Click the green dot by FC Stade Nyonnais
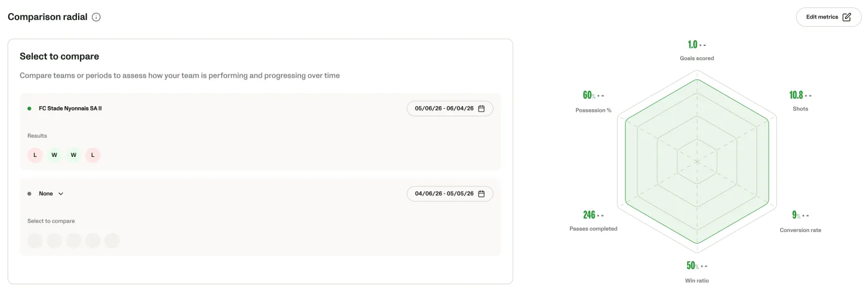This screenshot has height=291, width=868. [x=29, y=109]
